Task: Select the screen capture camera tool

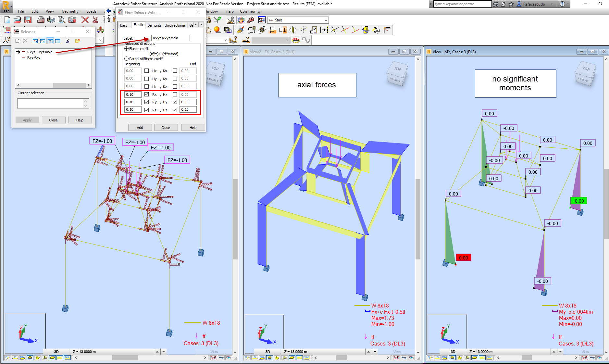Action: click(72, 19)
